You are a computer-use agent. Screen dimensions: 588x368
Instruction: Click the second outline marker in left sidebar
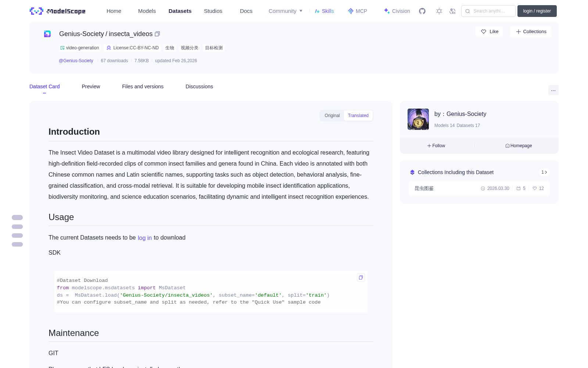(17, 227)
